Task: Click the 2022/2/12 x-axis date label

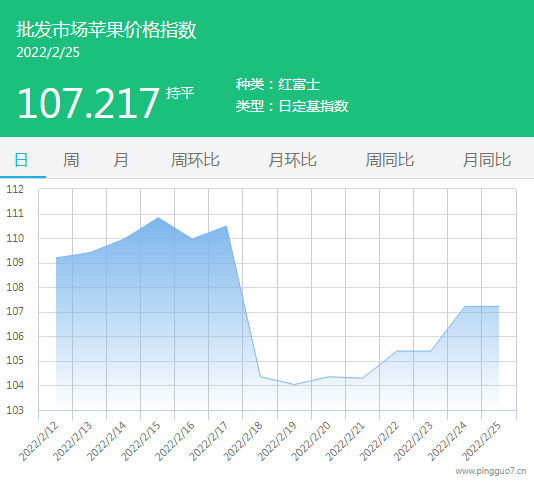Action: click(x=38, y=441)
